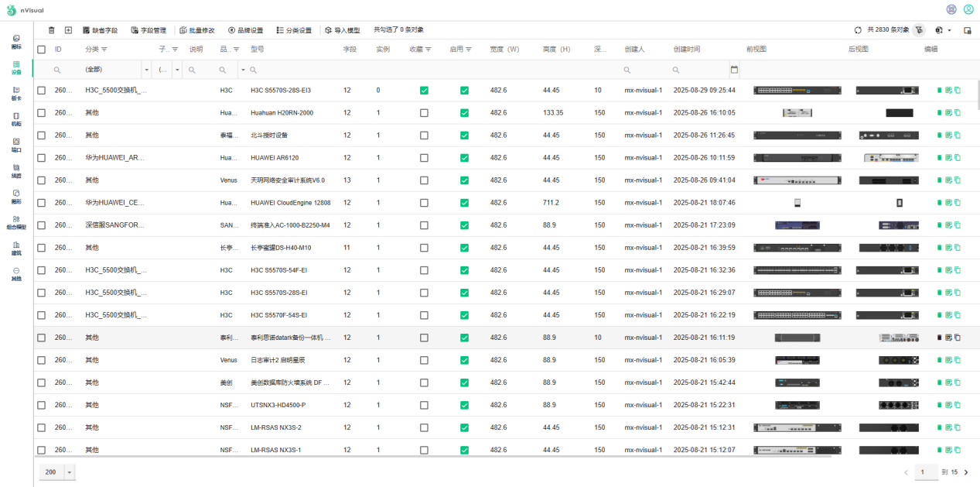
Task: Click the clear filter funnel icon
Action: 918,30
